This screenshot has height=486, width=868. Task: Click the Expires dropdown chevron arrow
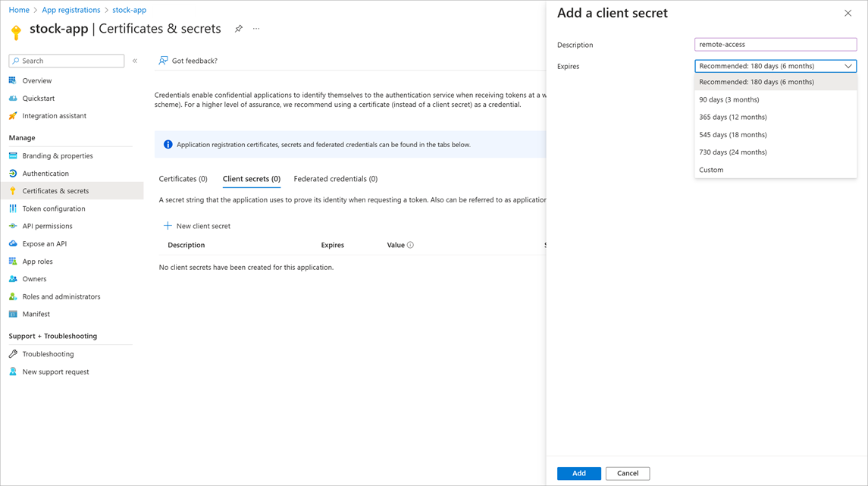[x=848, y=66]
